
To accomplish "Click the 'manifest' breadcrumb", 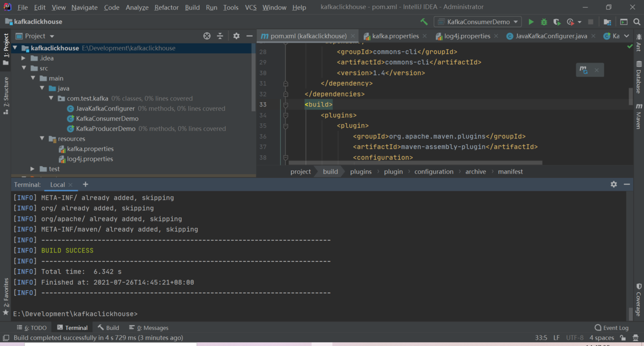I will [x=510, y=172].
